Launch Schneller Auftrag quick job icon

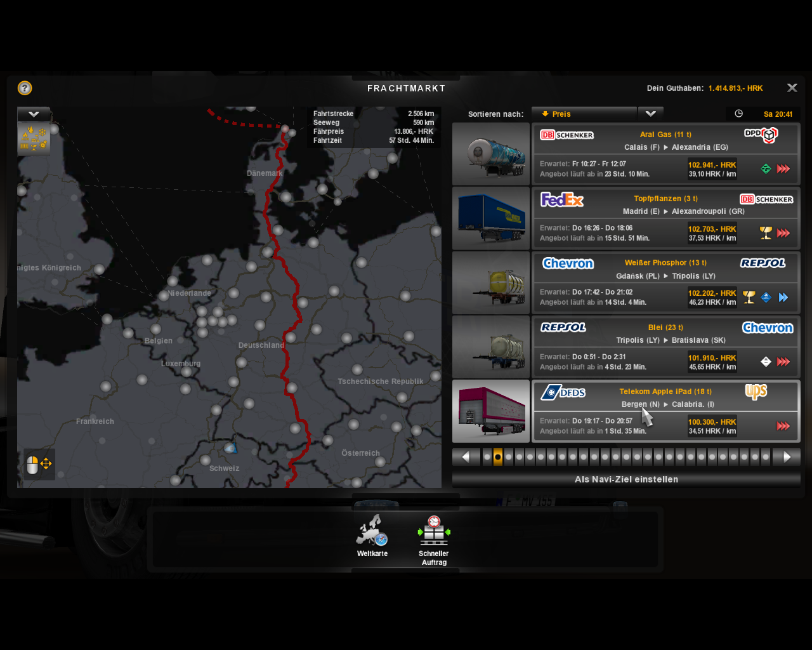[x=434, y=531]
